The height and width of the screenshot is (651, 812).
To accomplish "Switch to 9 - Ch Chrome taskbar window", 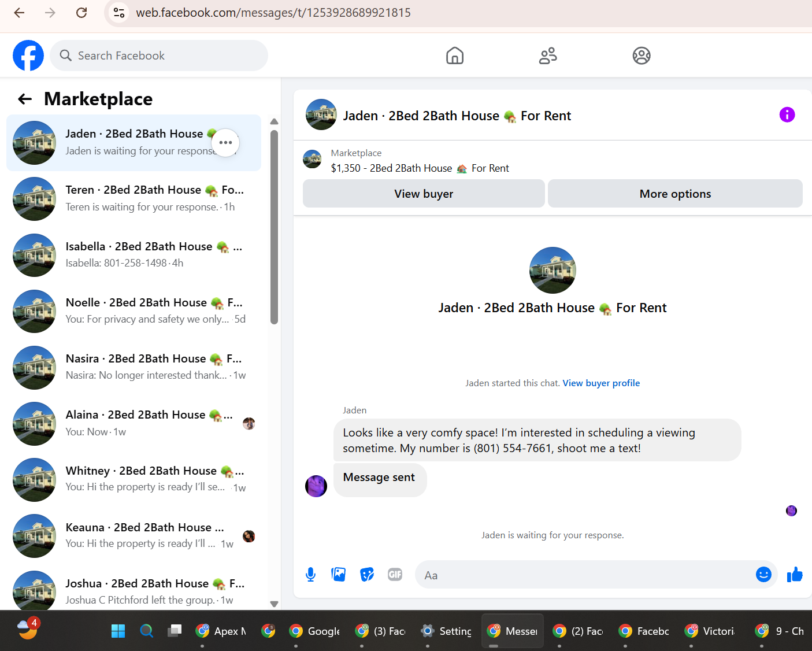I will point(780,631).
